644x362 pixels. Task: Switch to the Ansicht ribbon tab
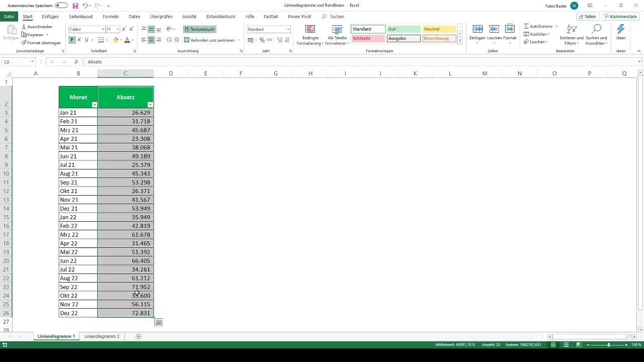point(189,17)
